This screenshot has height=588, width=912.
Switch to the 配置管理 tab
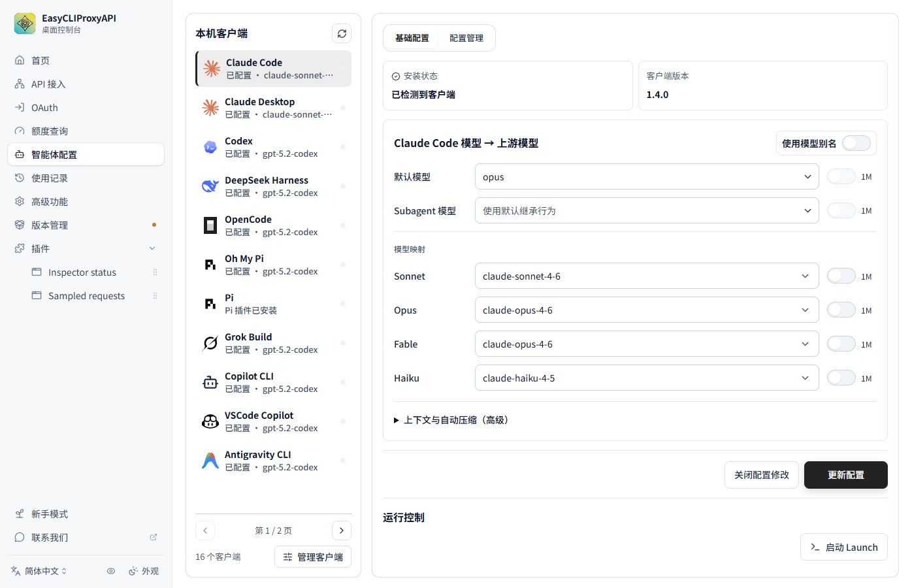466,38
